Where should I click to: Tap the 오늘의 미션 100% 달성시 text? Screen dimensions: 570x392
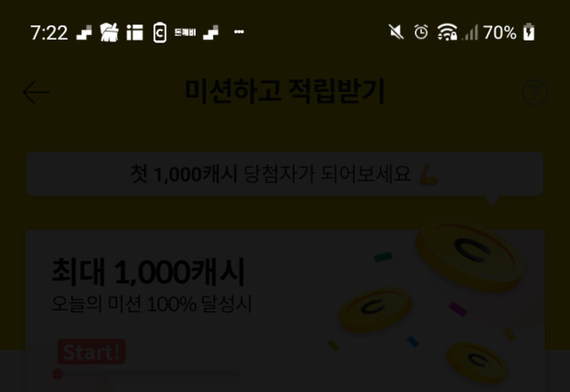(x=151, y=304)
